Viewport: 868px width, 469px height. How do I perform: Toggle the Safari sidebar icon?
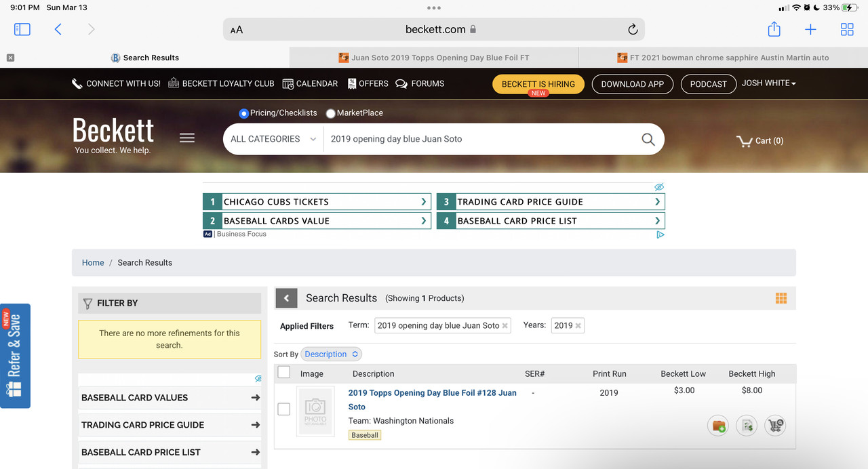coord(22,29)
